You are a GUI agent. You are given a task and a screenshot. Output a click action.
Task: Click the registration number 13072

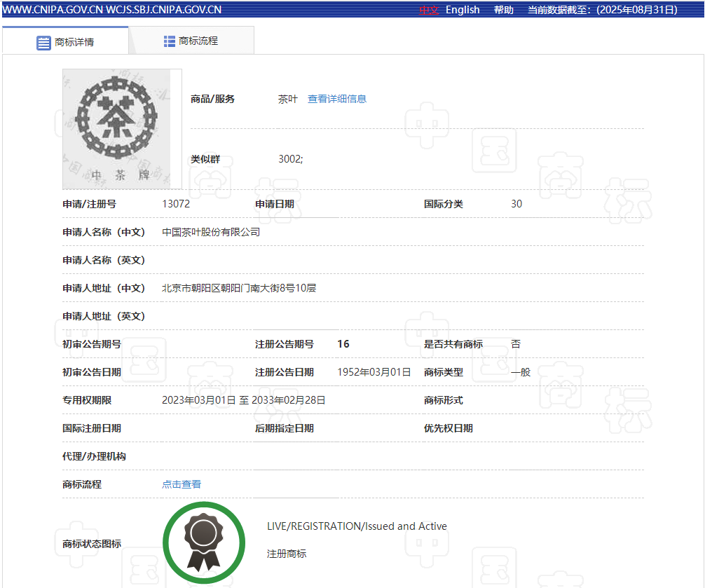point(176,204)
